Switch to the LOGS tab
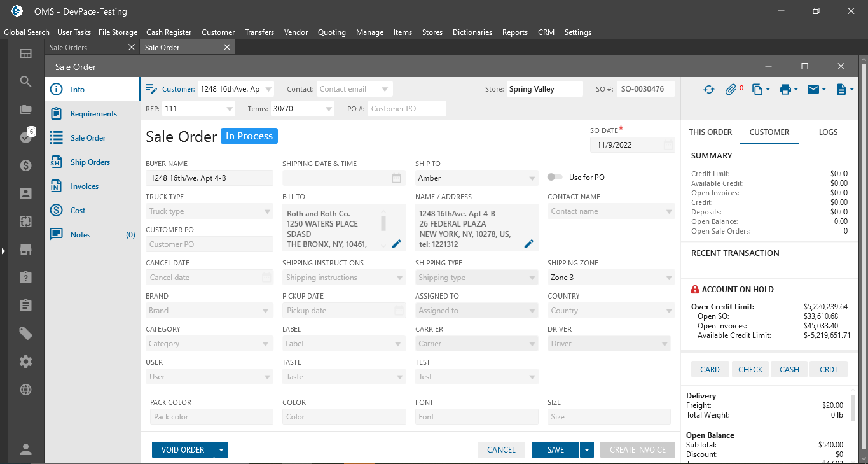868x464 pixels. (x=828, y=132)
